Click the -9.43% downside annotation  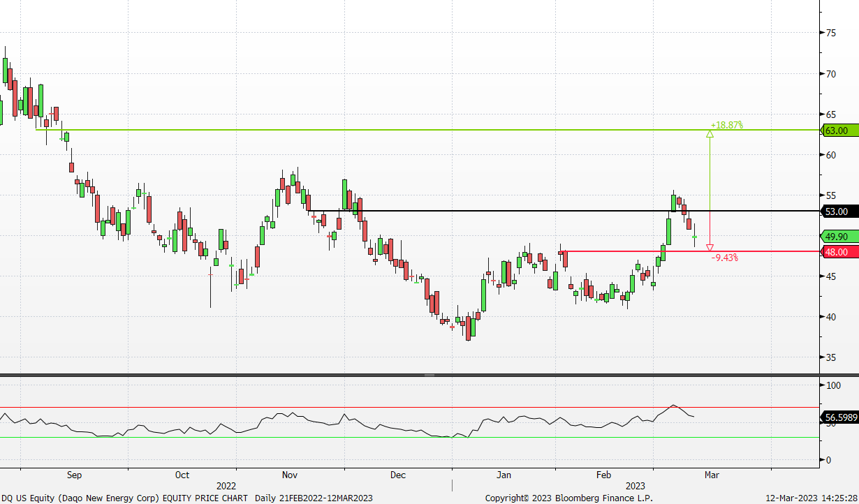(x=725, y=258)
